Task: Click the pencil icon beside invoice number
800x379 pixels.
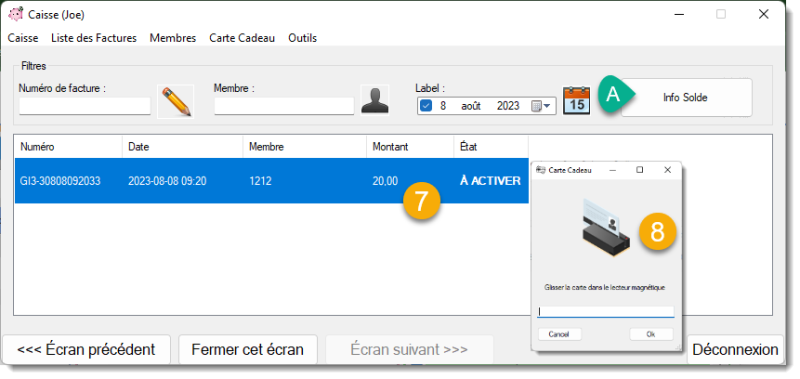Action: 176,102
